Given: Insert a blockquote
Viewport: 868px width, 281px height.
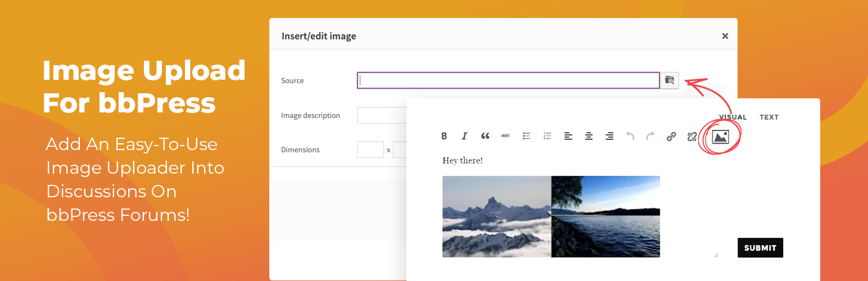Looking at the screenshot, I should click(x=485, y=136).
